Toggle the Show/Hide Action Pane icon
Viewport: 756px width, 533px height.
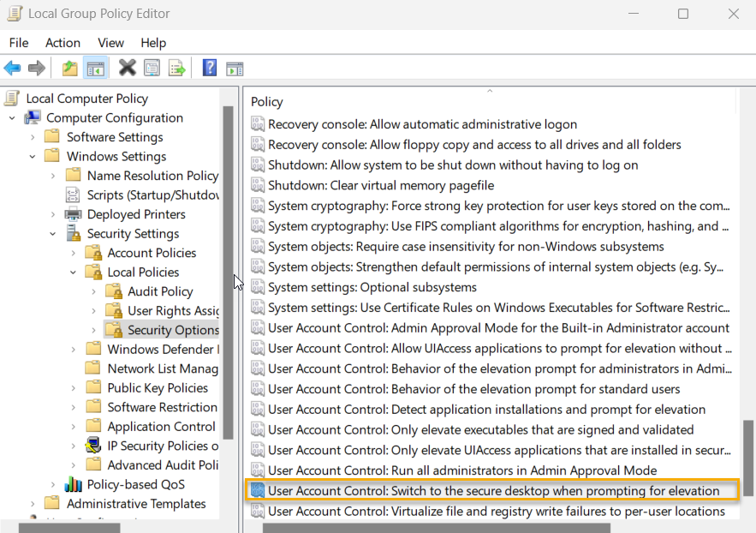pyautogui.click(x=235, y=68)
